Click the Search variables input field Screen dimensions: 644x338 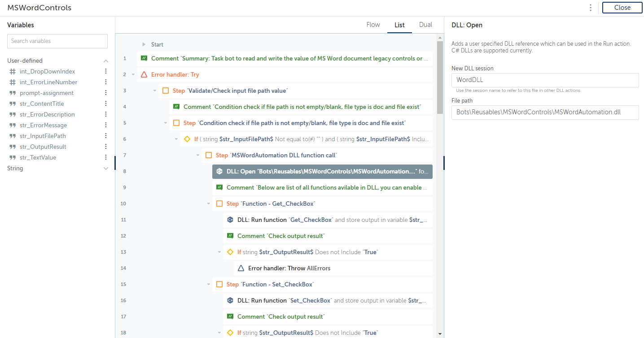(x=57, y=41)
